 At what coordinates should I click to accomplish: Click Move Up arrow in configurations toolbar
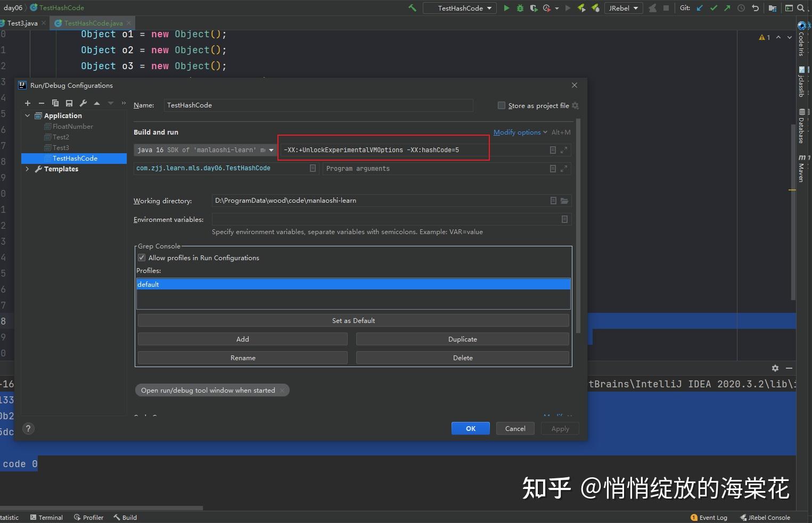[97, 103]
